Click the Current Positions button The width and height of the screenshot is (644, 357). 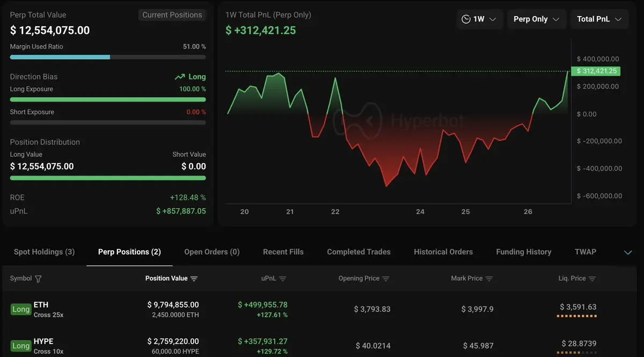click(x=172, y=15)
